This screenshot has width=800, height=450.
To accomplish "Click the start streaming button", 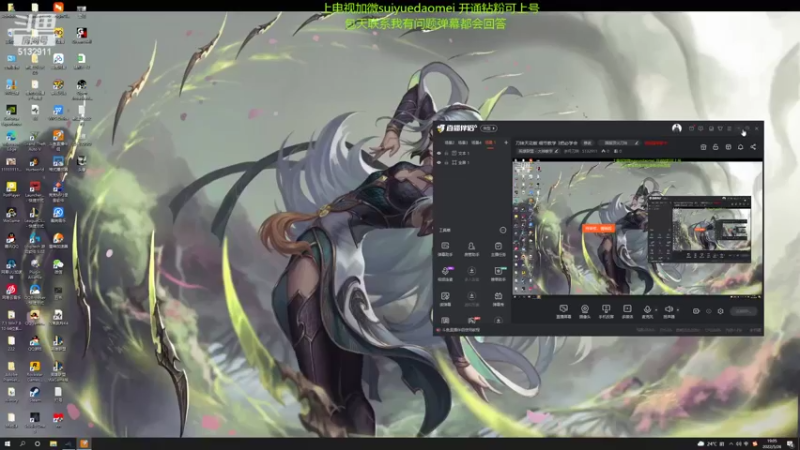I will [x=742, y=311].
